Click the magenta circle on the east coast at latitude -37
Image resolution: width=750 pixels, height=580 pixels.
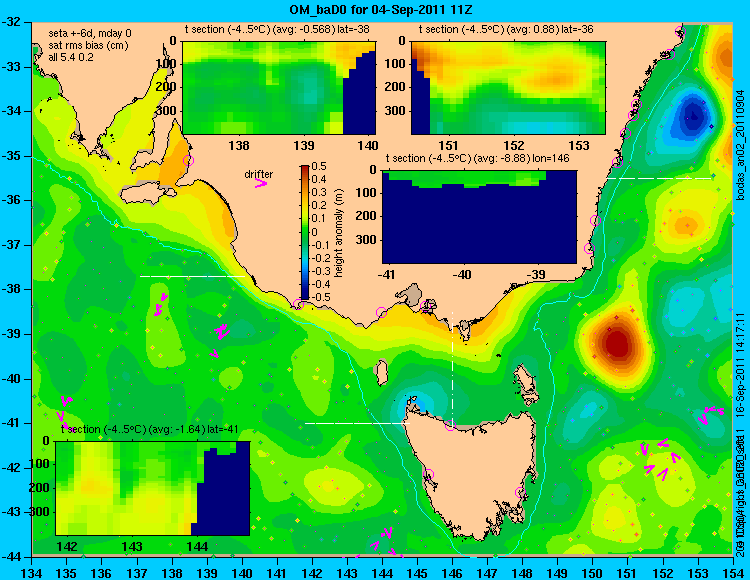tap(589, 248)
